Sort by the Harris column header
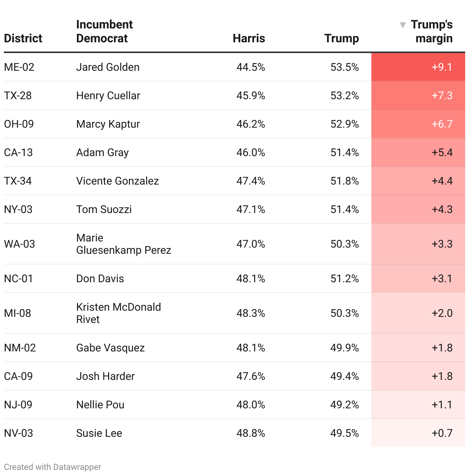 [x=249, y=38]
